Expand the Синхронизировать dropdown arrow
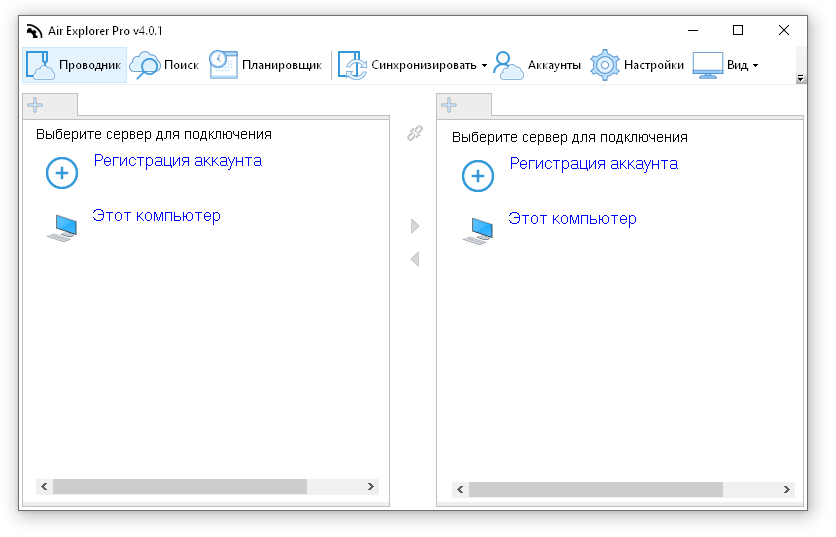Image resolution: width=836 pixels, height=537 pixels. [x=484, y=66]
